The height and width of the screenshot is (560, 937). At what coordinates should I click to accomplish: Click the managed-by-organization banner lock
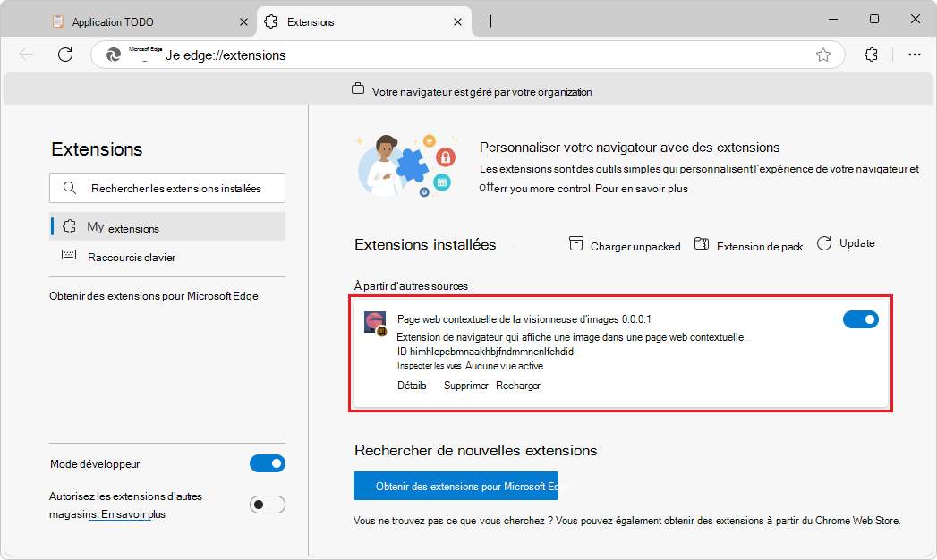[358, 90]
